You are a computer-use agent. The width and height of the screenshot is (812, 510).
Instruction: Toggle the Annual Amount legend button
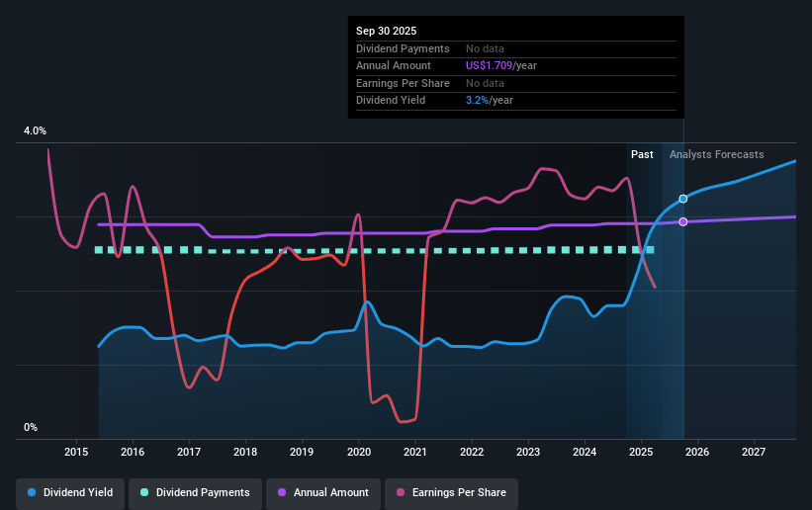click(323, 493)
